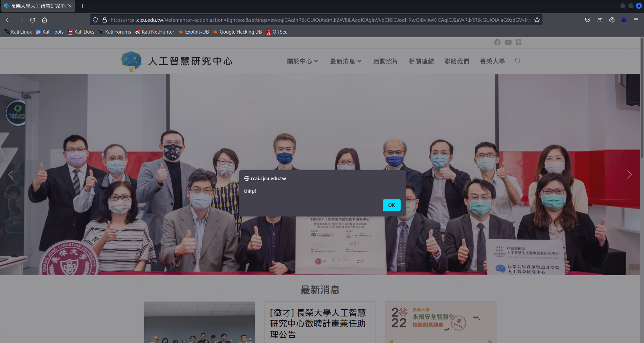The height and width of the screenshot is (343, 644).
Task: Open Kali Tools bookmark
Action: pyautogui.click(x=50, y=32)
